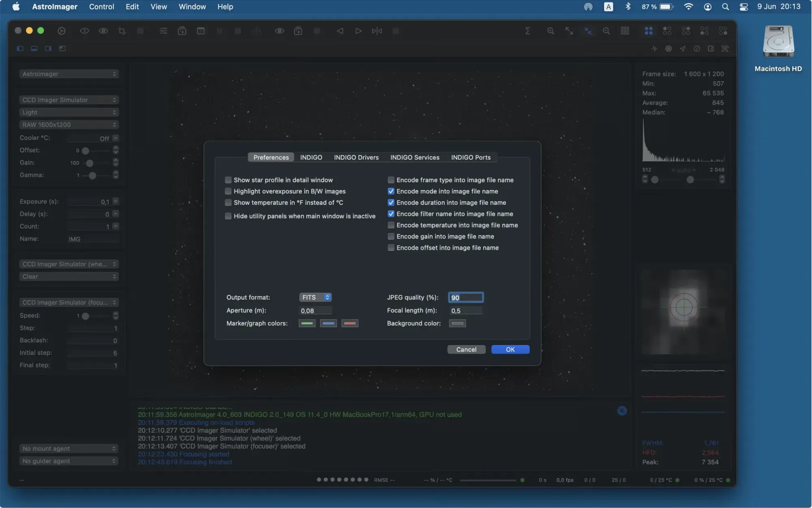Click the crop tool icon in toolbar
812x508 pixels.
[x=122, y=31]
